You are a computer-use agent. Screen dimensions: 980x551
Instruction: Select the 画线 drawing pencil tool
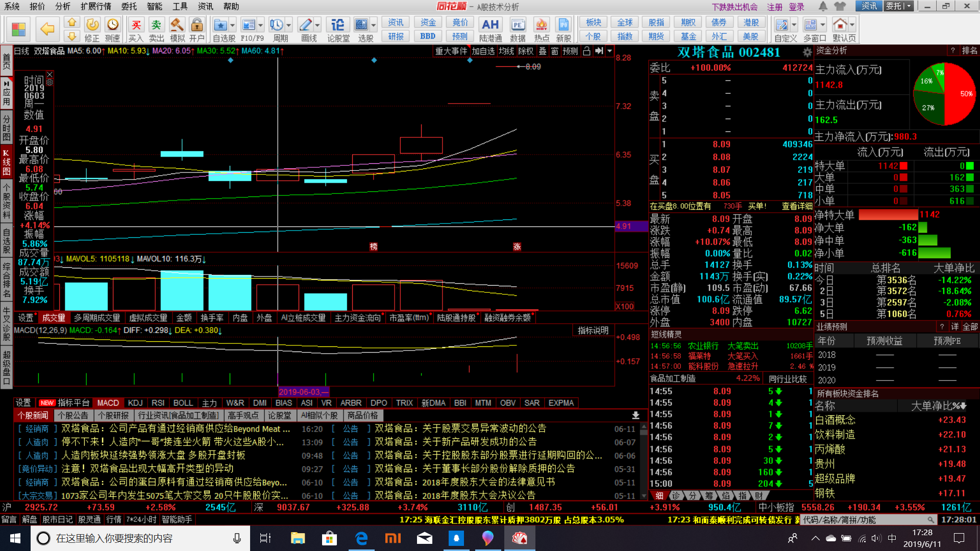click(305, 29)
